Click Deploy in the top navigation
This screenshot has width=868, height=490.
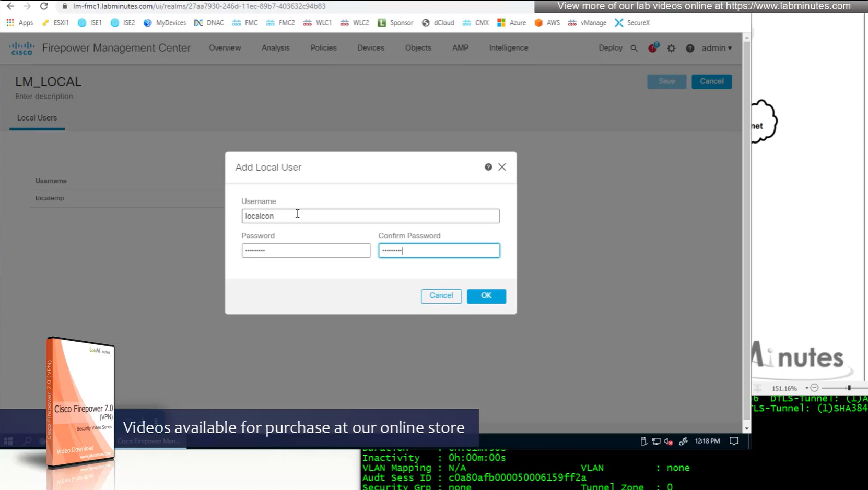coord(610,48)
